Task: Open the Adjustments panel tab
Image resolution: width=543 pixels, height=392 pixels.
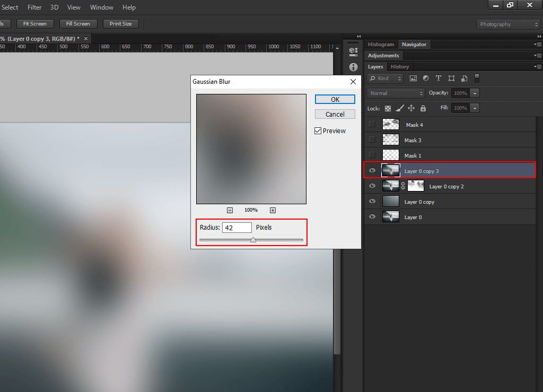Action: (x=383, y=55)
